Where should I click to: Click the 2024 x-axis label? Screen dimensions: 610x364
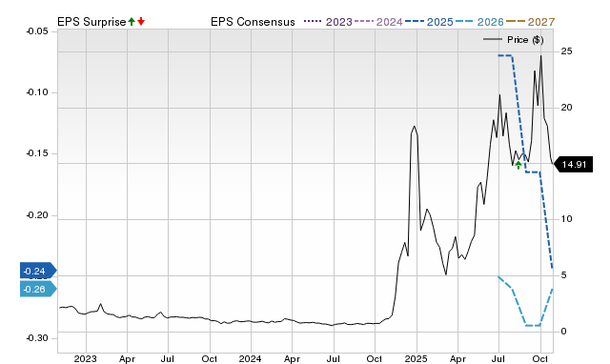click(250, 358)
